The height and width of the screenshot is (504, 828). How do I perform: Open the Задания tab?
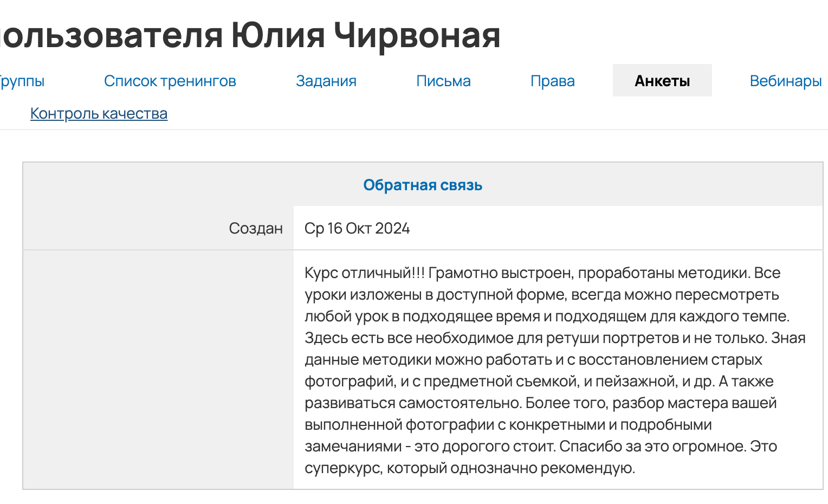tap(326, 81)
